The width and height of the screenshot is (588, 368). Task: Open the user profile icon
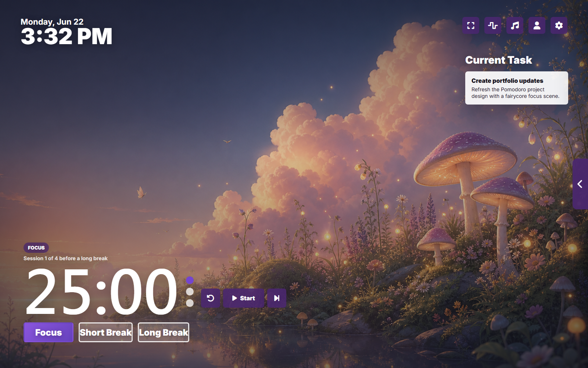tap(537, 25)
